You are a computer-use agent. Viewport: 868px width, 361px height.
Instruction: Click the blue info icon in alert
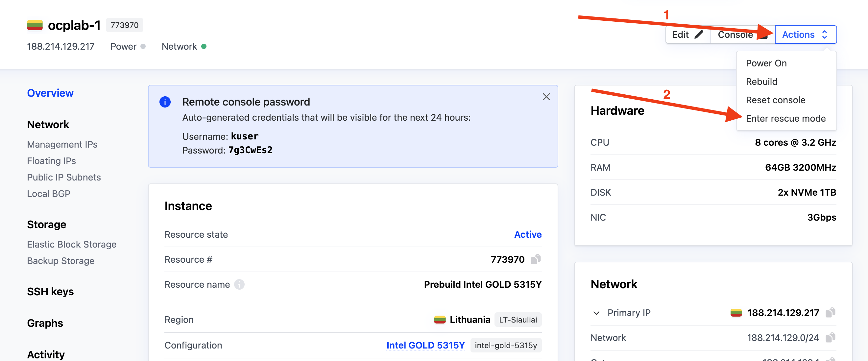point(165,102)
